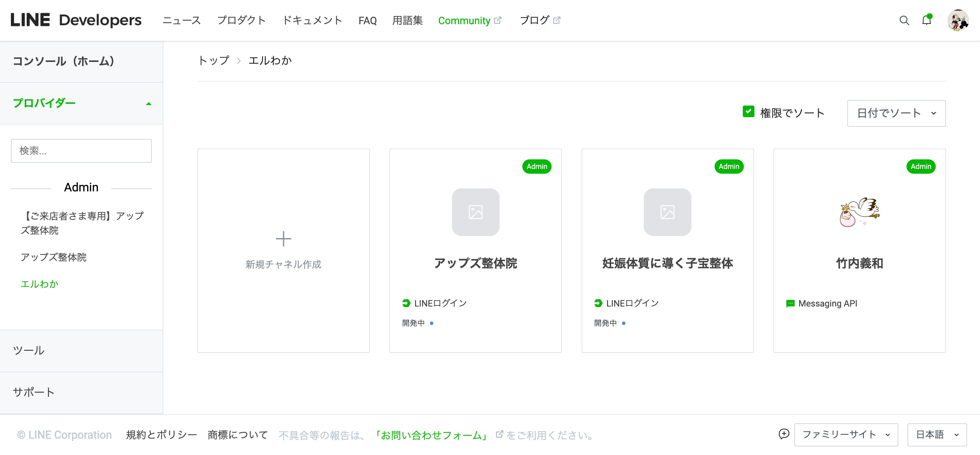Open 商標について footer link

coord(238,435)
